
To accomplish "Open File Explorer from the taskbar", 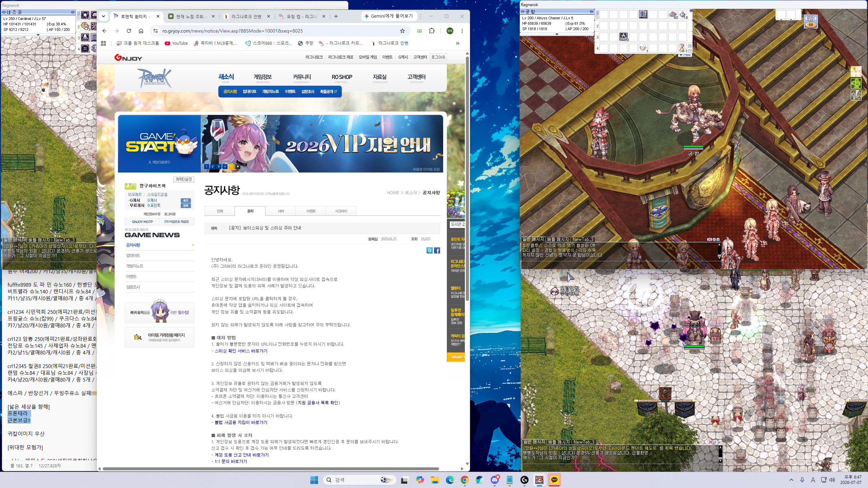I will 435,480.
